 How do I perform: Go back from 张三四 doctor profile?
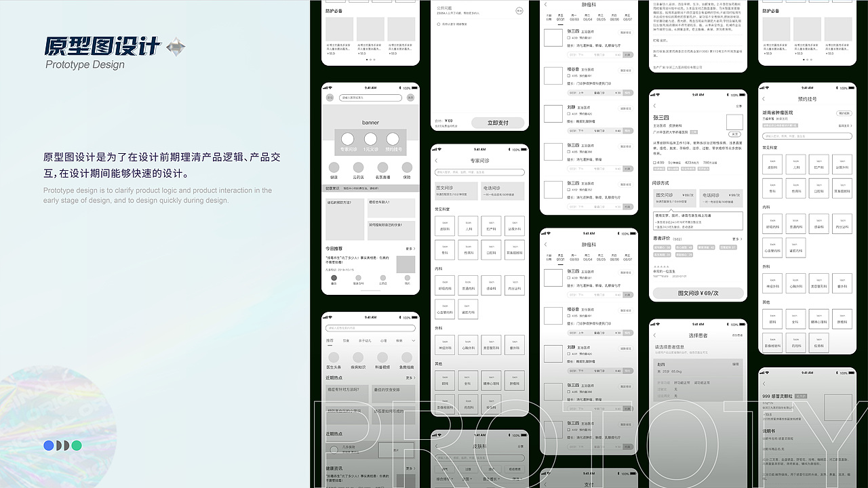655,106
